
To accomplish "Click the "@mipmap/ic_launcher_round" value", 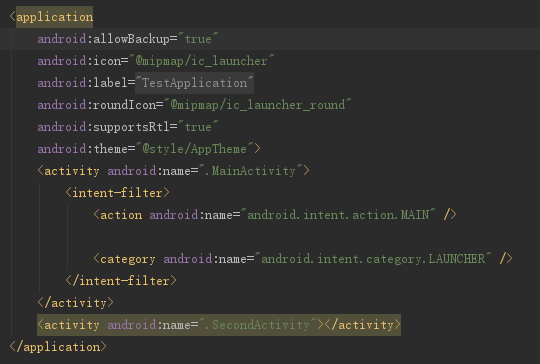I will [258, 105].
